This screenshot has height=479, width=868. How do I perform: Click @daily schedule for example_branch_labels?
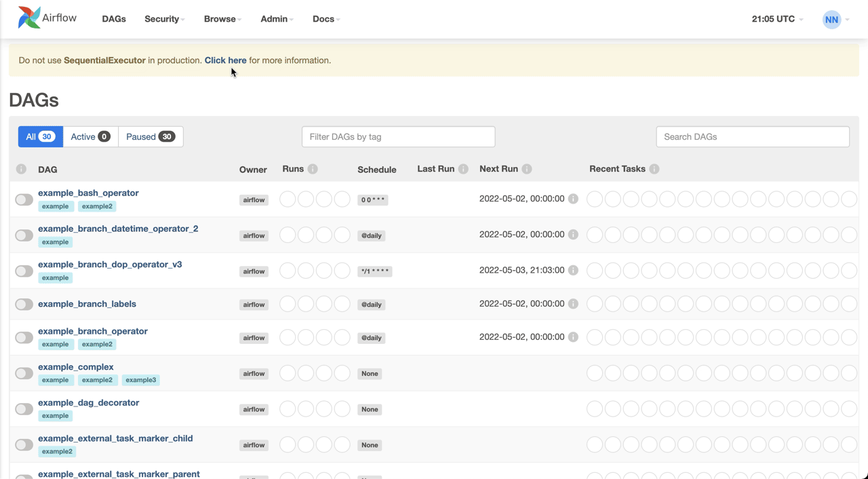[372, 305]
